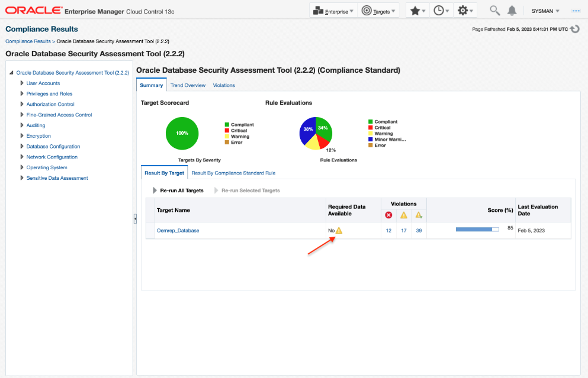This screenshot has width=588, height=378.
Task: Open the Setup gear menu
Action: pos(465,11)
